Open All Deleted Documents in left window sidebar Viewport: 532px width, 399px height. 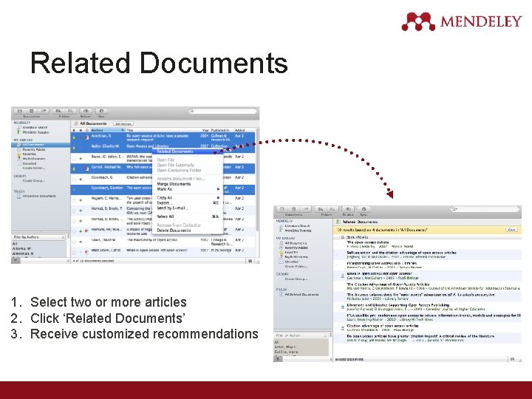37,196
